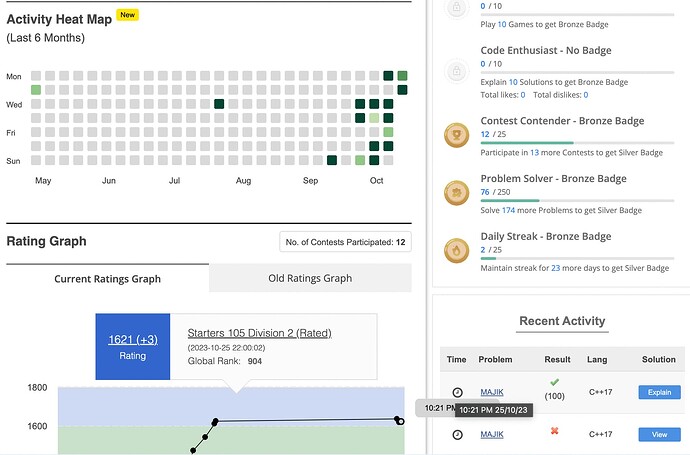Click the Code Enthusiast - No Badge title
The height and width of the screenshot is (455, 690).
pos(546,50)
